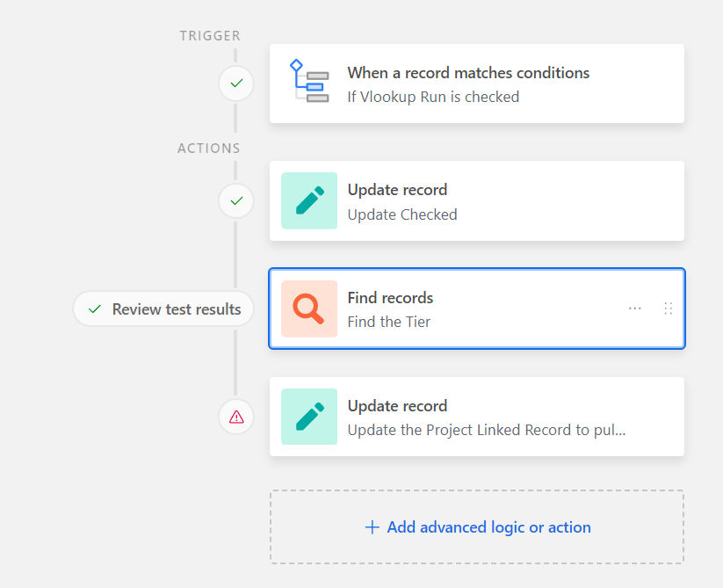The width and height of the screenshot is (723, 588).
Task: Click Add advanced logic or action
Action: click(x=477, y=527)
